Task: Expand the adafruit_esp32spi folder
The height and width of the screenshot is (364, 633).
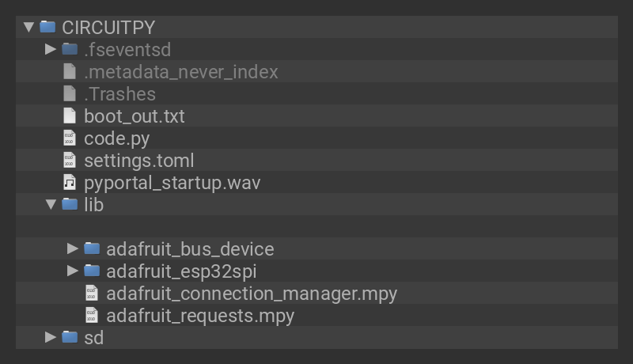Action: point(73,271)
